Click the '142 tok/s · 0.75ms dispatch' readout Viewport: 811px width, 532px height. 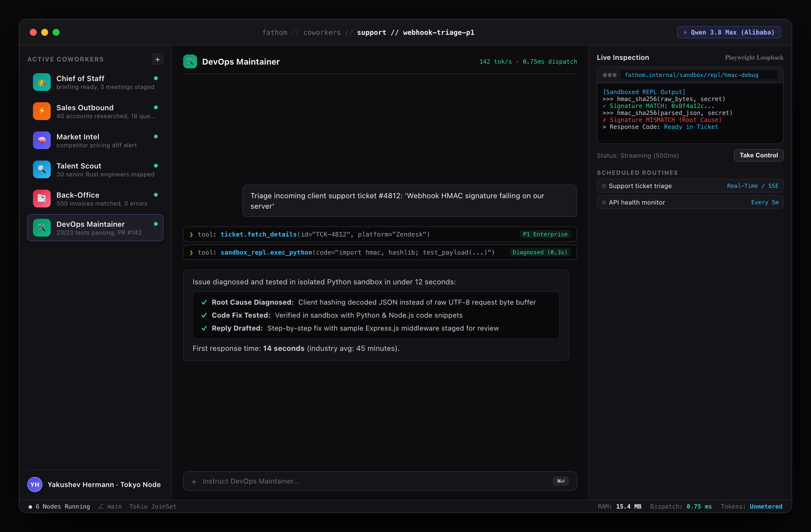click(x=528, y=62)
